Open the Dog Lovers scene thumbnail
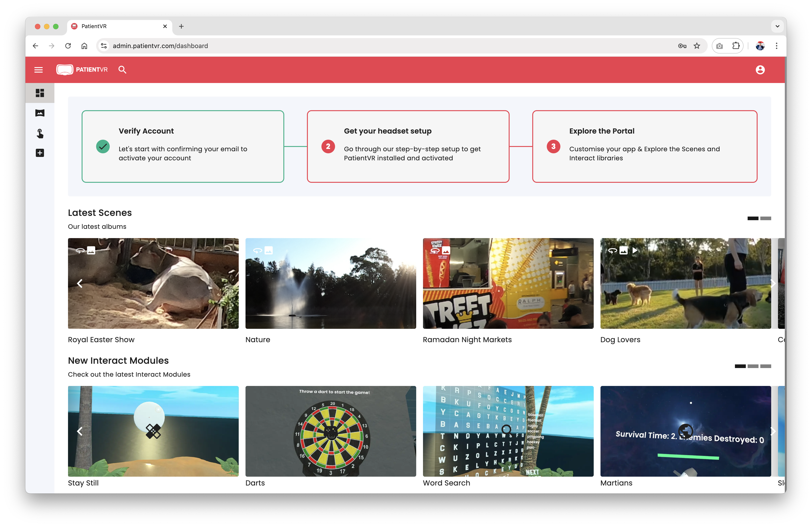This screenshot has height=527, width=812. [686, 283]
